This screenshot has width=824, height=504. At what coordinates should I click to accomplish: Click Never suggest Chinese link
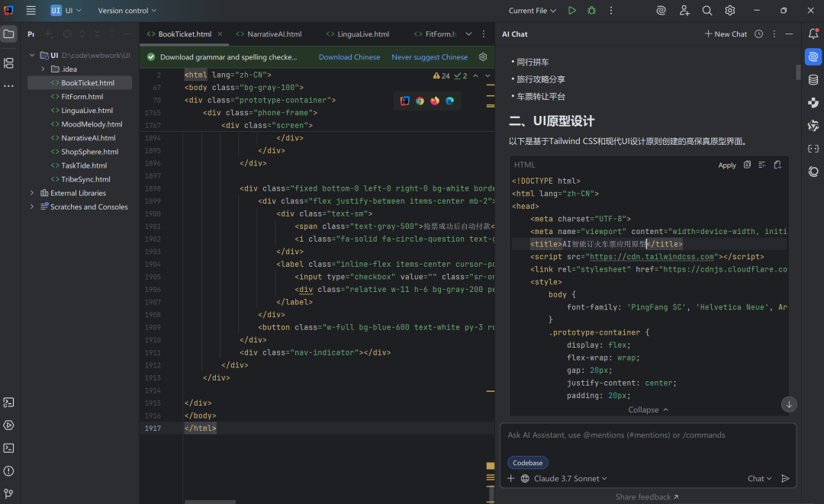[430, 56]
